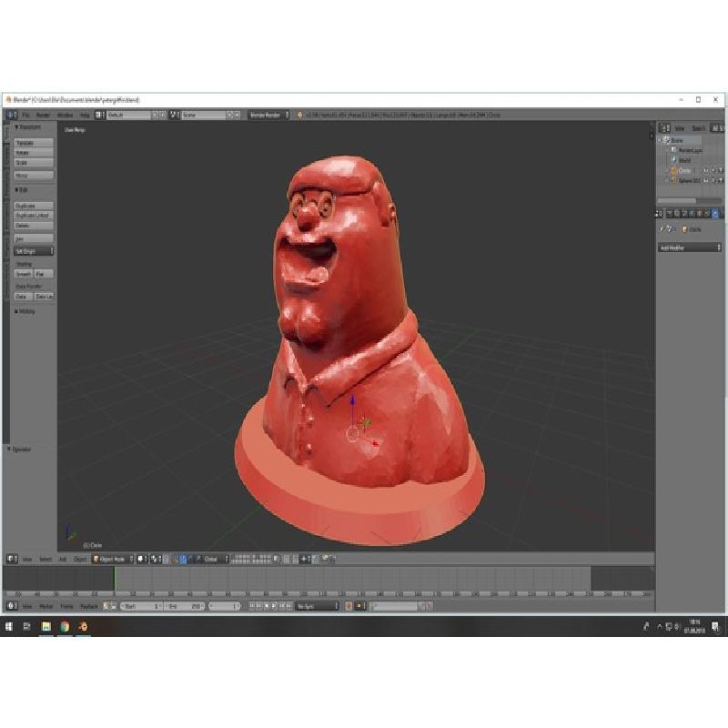728x728 pixels.
Task: Click the Scene name field in header
Action: 203,115
